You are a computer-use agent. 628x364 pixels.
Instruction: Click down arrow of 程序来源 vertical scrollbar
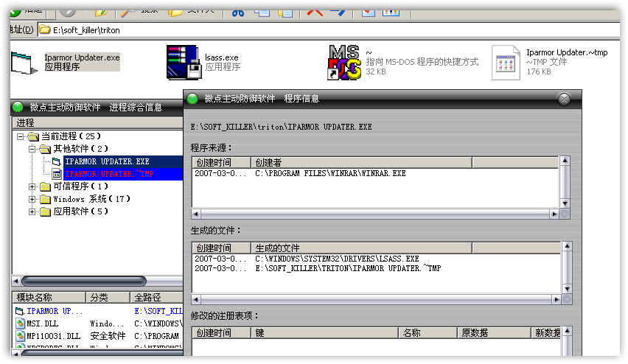[x=565, y=203]
